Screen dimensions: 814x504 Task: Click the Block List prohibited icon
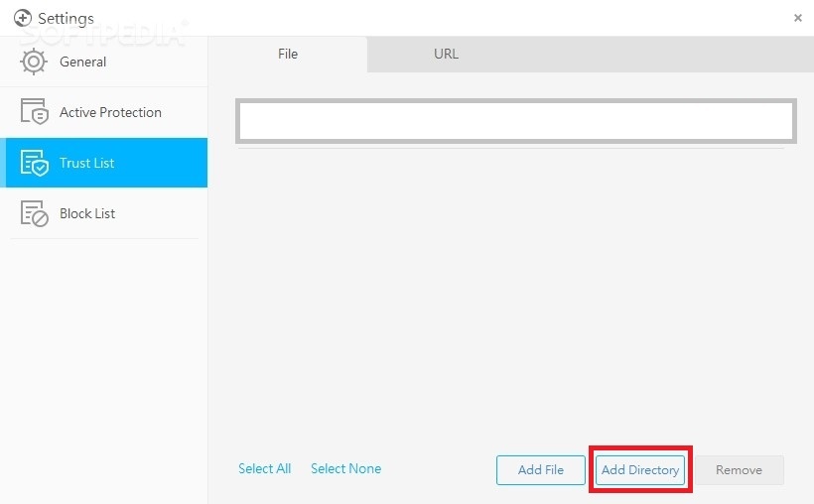pyautogui.click(x=35, y=213)
